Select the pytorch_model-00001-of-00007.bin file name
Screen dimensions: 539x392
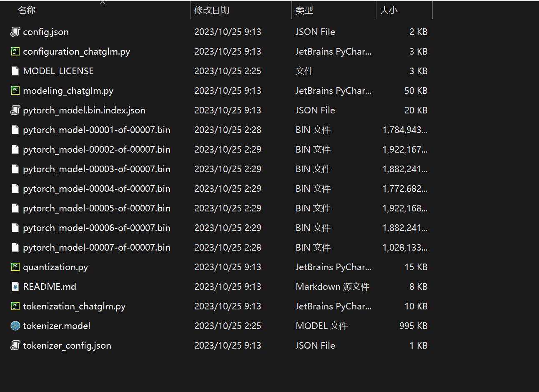(x=97, y=130)
